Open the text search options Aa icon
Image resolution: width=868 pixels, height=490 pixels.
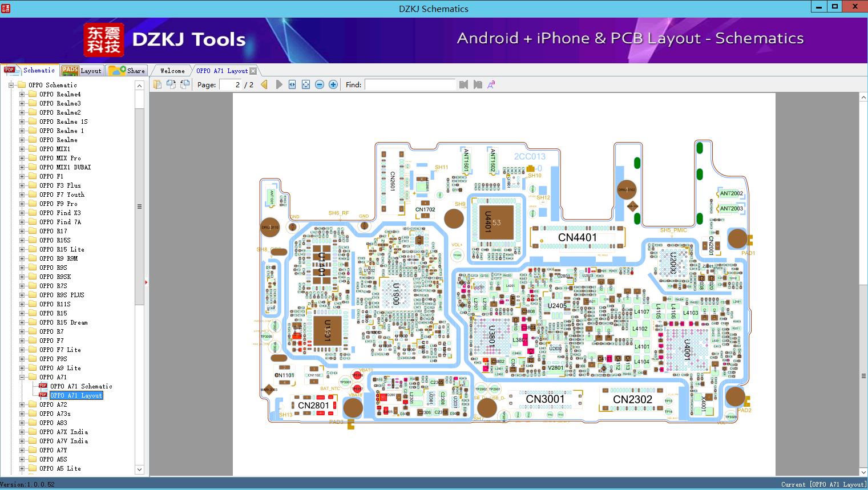pos(491,84)
